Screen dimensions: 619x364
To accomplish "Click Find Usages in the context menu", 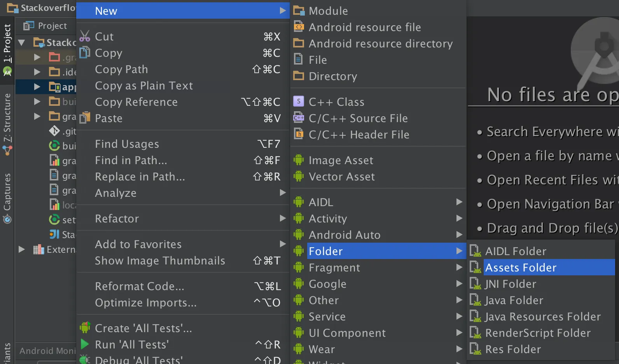I will coord(127,144).
